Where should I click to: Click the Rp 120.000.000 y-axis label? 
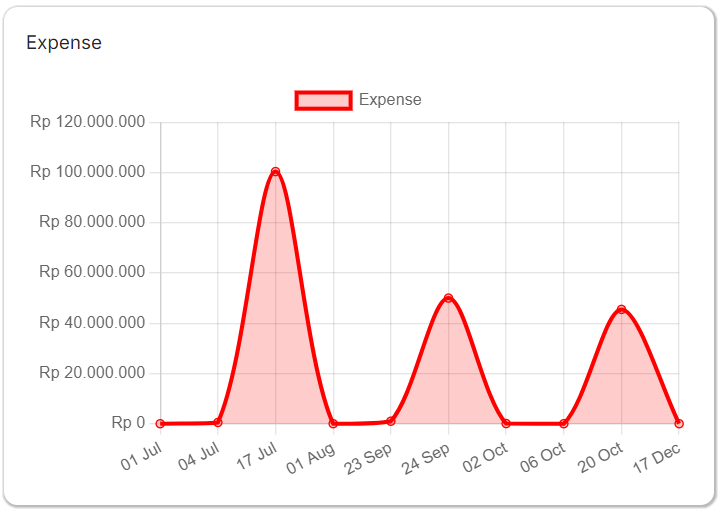pos(88,122)
